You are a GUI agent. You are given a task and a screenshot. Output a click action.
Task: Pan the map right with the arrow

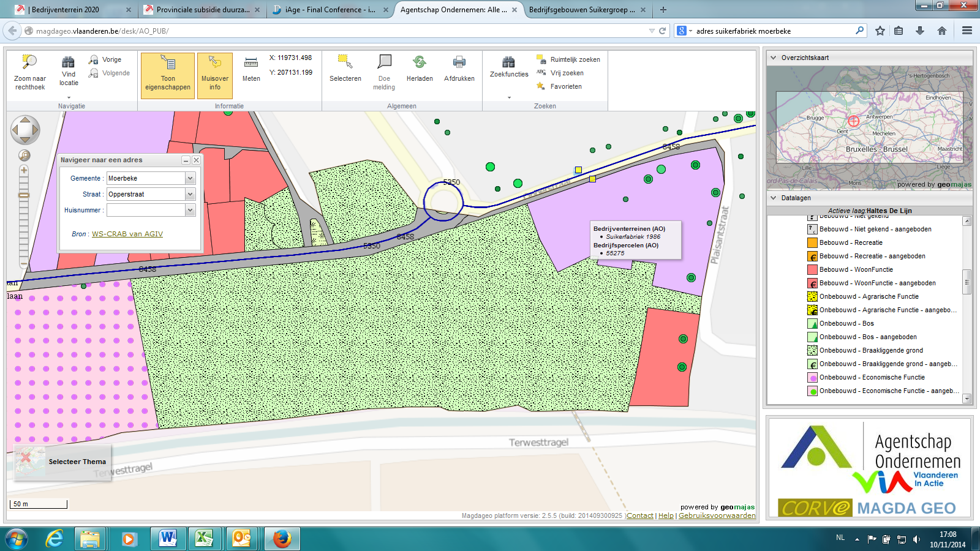pos(35,130)
